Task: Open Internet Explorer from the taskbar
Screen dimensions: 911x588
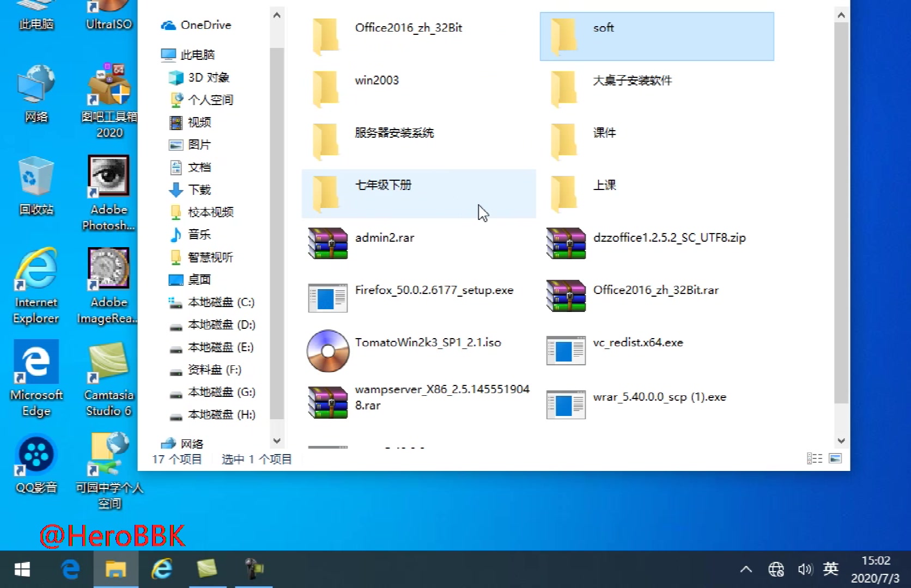Action: (161, 569)
